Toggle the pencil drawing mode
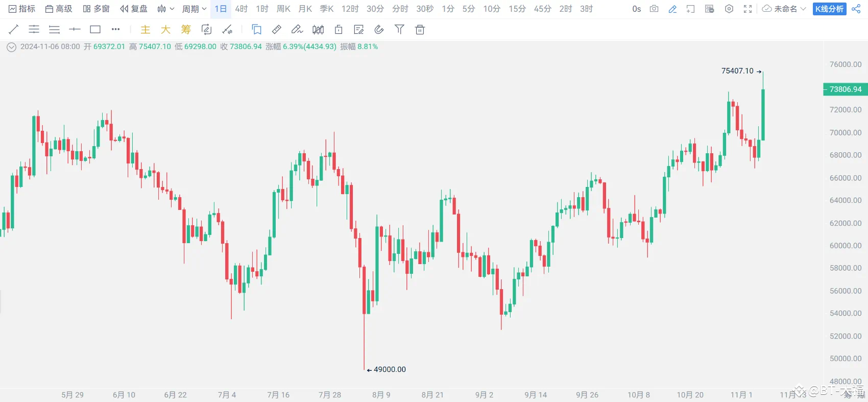Viewport: 868px width, 402px height. [x=672, y=9]
